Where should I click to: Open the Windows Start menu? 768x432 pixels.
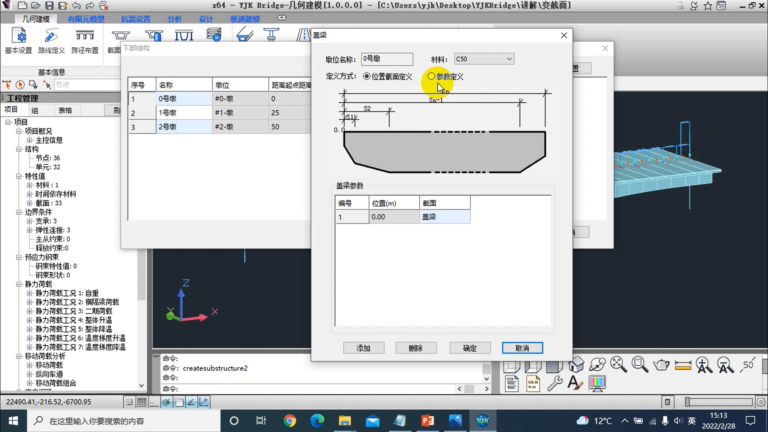coord(13,421)
